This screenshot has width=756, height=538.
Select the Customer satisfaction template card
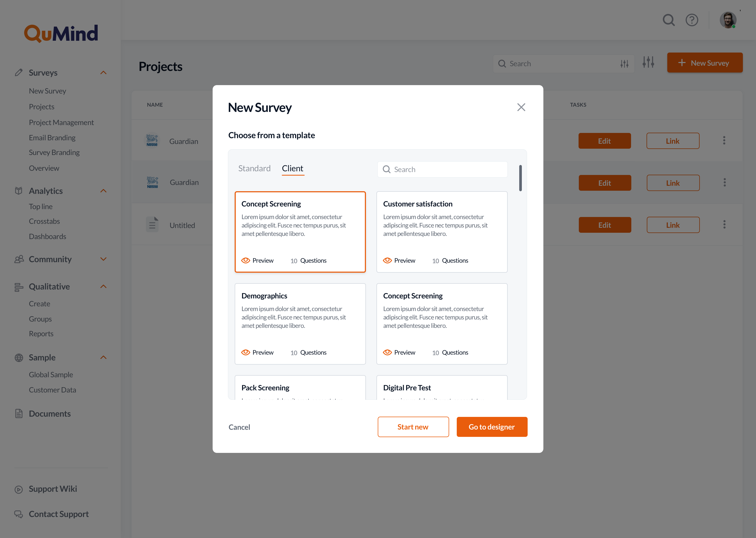442,232
